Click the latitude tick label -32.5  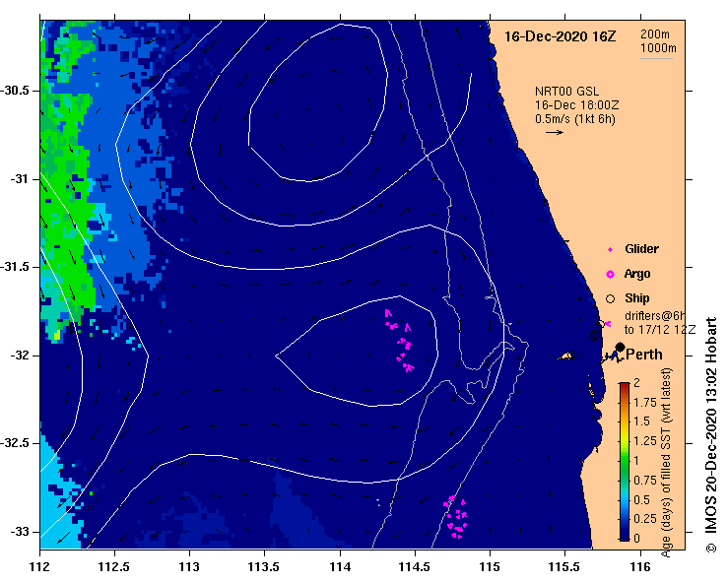pyautogui.click(x=15, y=443)
